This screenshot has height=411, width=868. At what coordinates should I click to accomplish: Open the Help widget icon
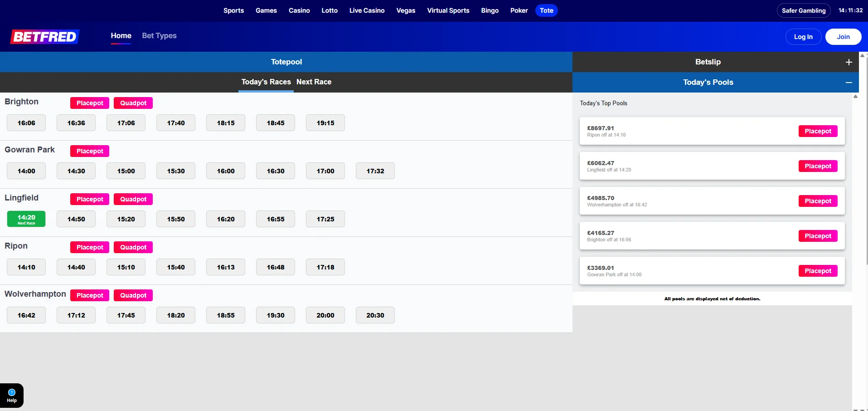click(x=12, y=396)
